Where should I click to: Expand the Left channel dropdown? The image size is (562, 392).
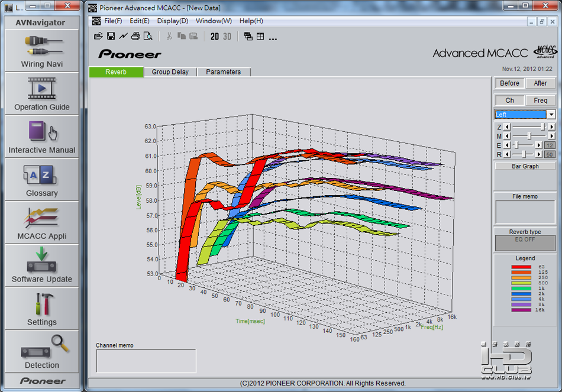point(551,115)
